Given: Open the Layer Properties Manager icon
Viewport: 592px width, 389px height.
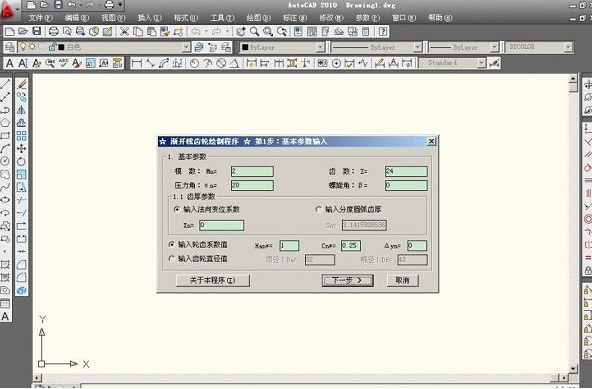Looking at the screenshot, I should (10, 47).
